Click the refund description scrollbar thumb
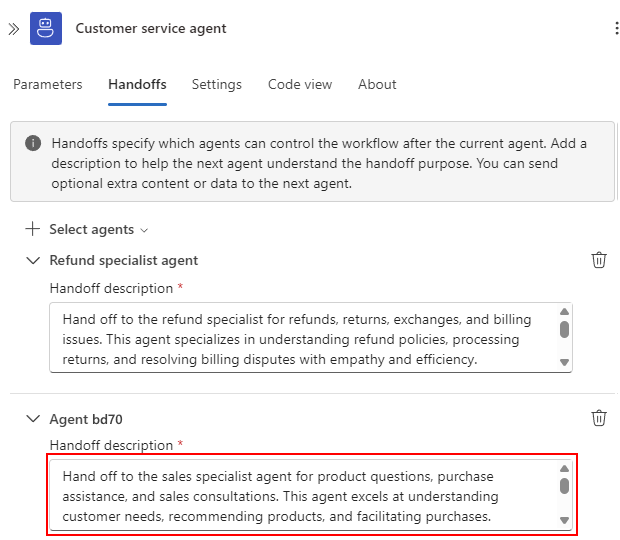Screen dimensions: 620x540 coord(564,330)
